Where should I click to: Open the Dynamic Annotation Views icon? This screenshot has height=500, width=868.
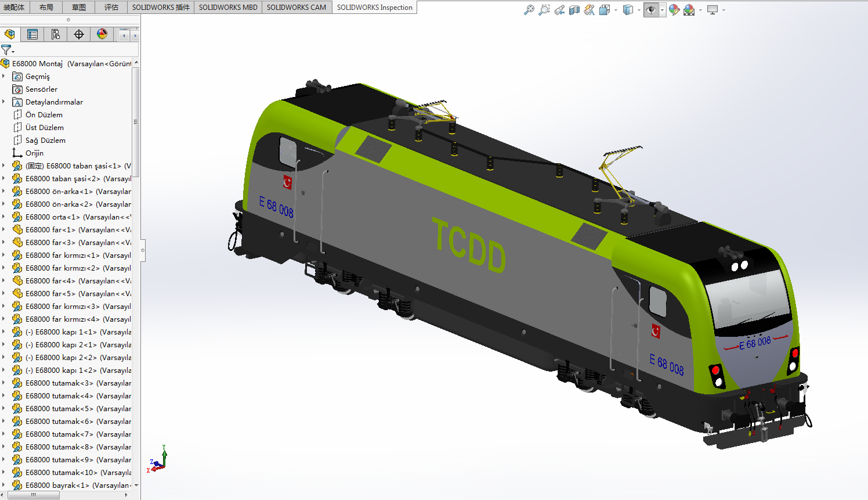tap(589, 10)
